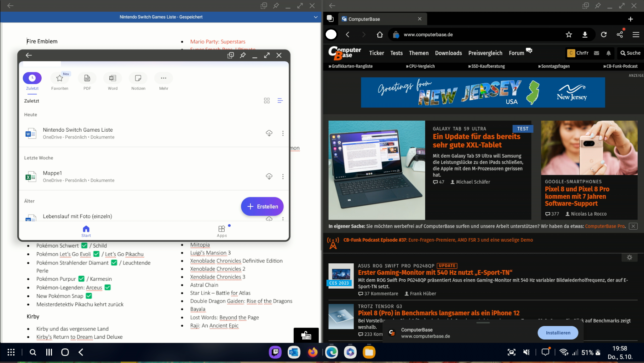
Task: Switch file list to grid view
Action: pyautogui.click(x=267, y=101)
